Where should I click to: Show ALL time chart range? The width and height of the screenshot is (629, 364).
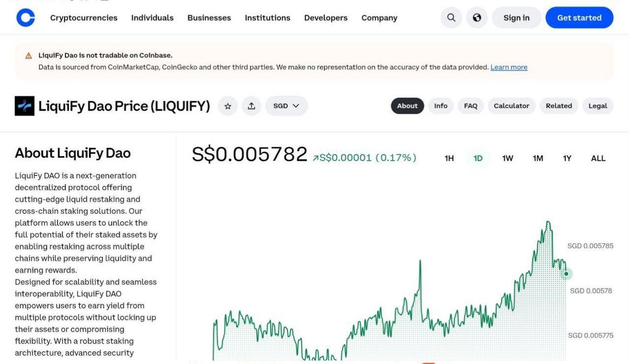tap(598, 158)
